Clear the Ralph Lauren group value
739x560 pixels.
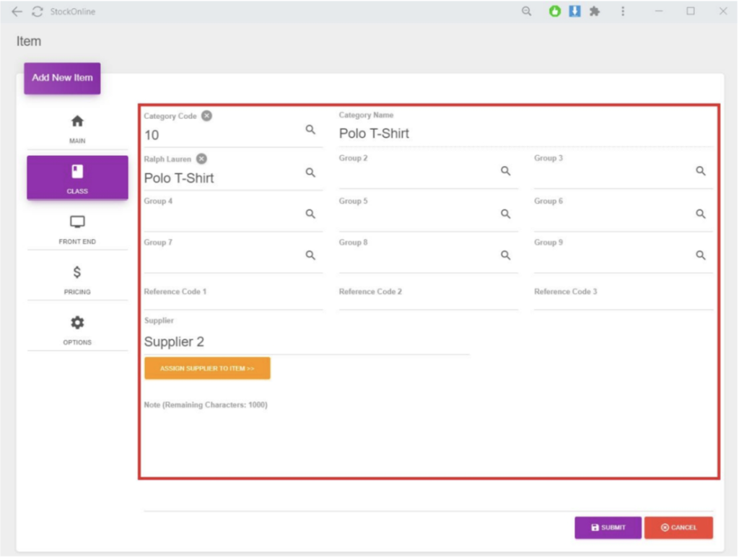click(x=202, y=159)
